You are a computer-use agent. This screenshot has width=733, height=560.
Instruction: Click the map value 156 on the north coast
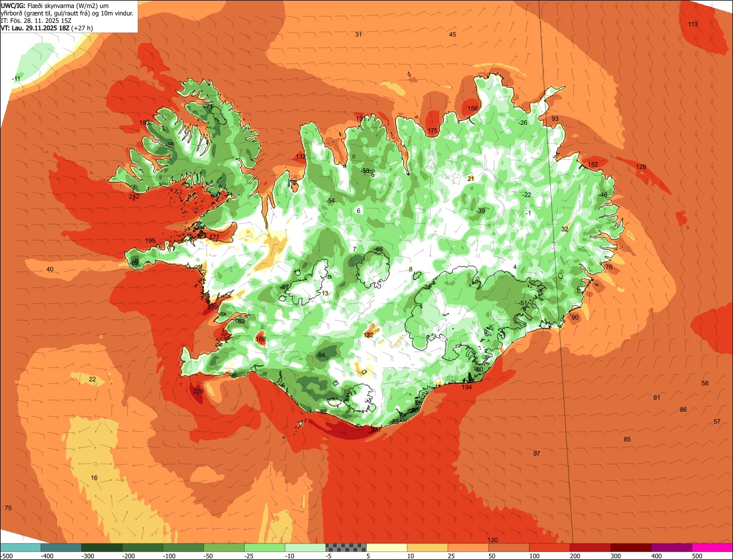point(472,108)
